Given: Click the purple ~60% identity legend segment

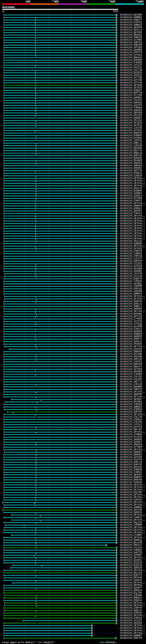Looking at the screenshot, I should point(73,4).
